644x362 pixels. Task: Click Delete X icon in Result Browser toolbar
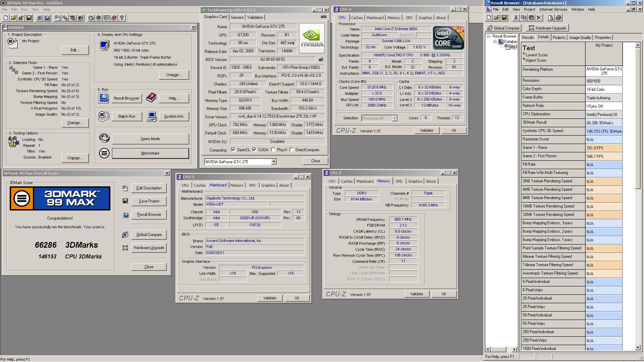pos(539,18)
